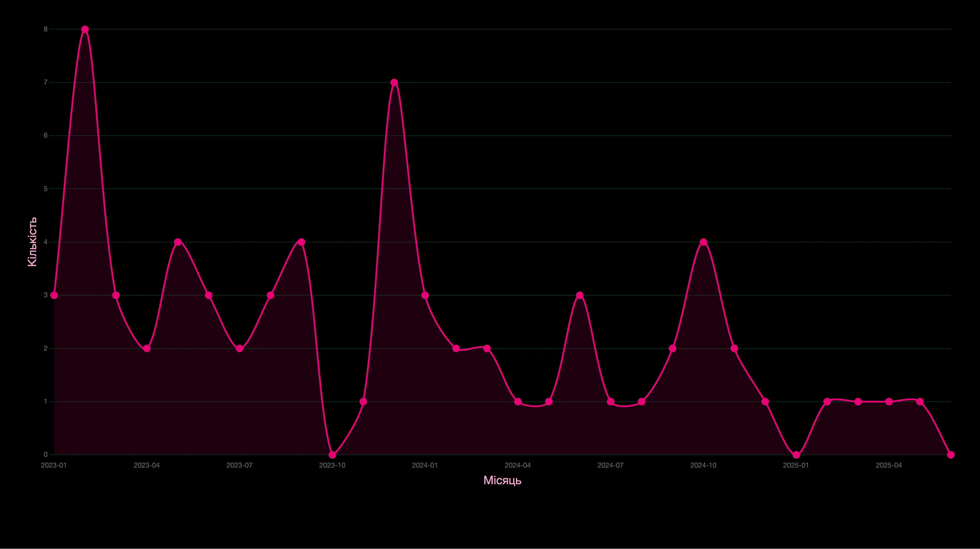This screenshot has height=549, width=980.
Task: Click the y-axis tick label 1
Action: pyautogui.click(x=46, y=402)
